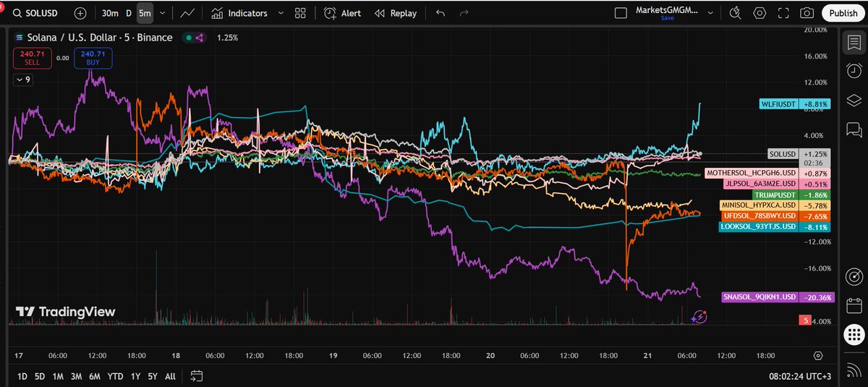Open the go-to-date calendar icon
This screenshot has width=868, height=387.
pos(196,376)
